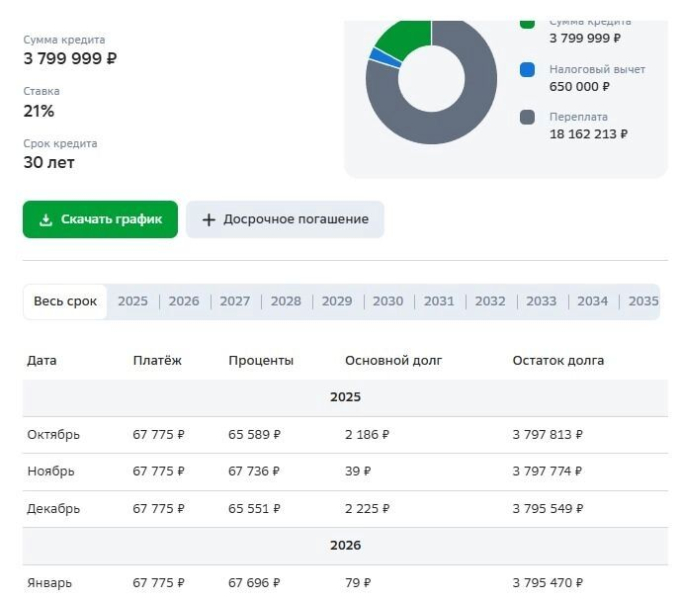
Task: Go to the 2034 tab
Action: tap(592, 301)
